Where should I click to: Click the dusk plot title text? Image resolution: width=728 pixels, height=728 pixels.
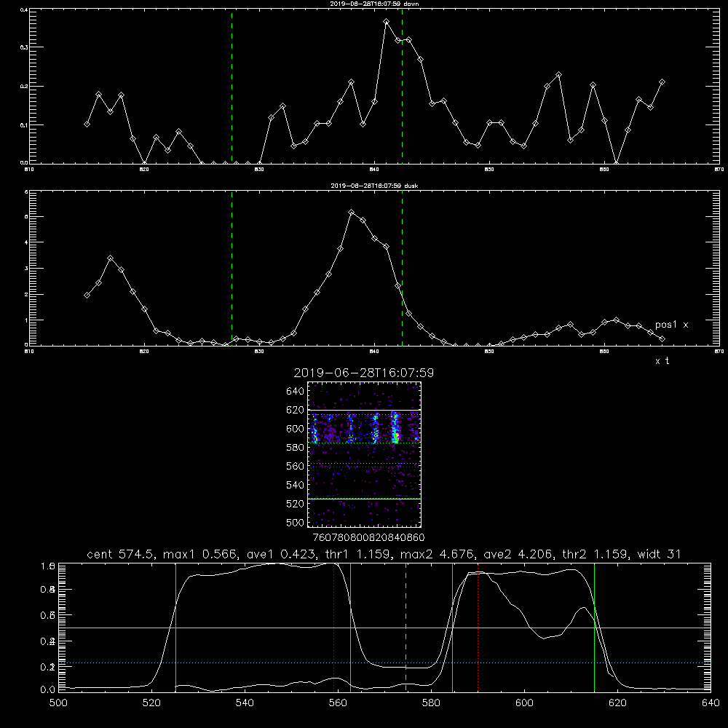click(374, 186)
